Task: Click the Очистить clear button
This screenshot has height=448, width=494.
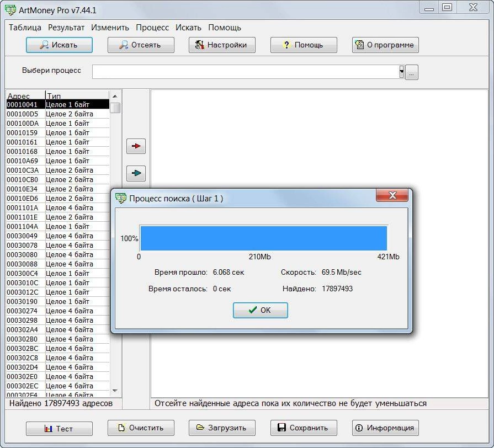Action: tap(141, 428)
